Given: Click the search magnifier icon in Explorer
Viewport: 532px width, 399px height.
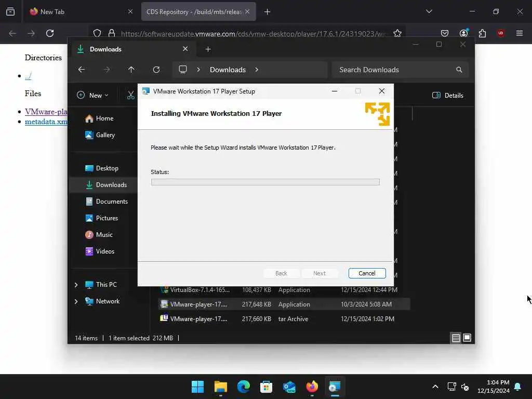Looking at the screenshot, I should (x=459, y=70).
